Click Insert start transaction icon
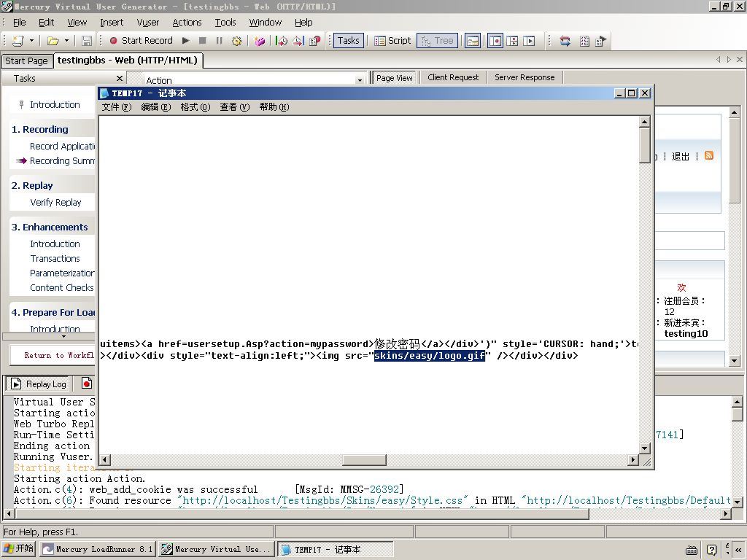Screen dimensions: 747x560 282,41
